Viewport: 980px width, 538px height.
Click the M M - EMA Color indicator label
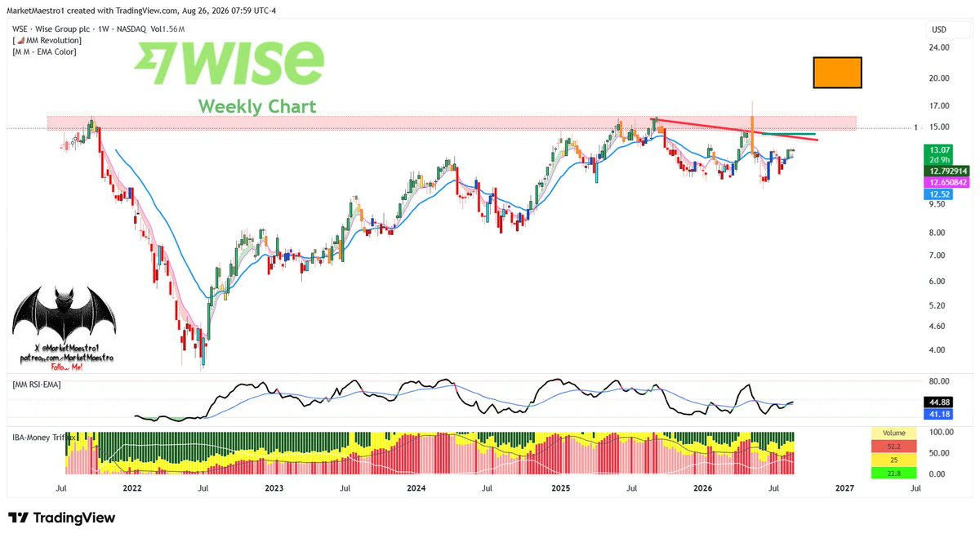46,52
